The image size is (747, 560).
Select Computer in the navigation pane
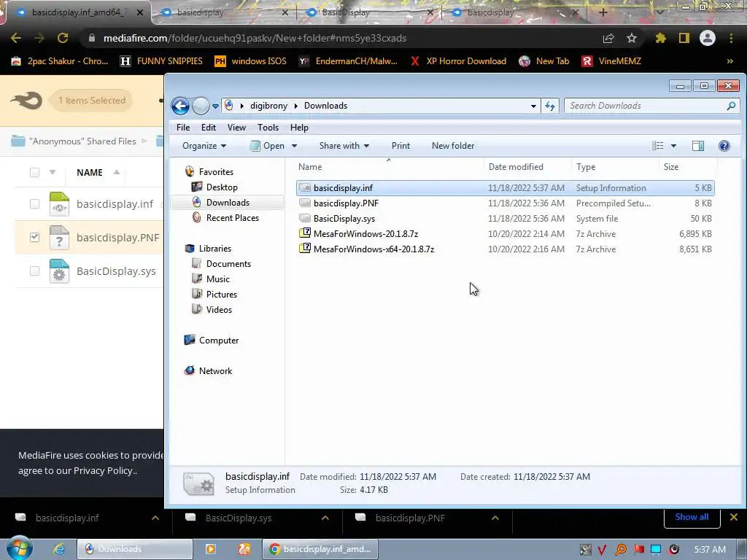point(219,341)
